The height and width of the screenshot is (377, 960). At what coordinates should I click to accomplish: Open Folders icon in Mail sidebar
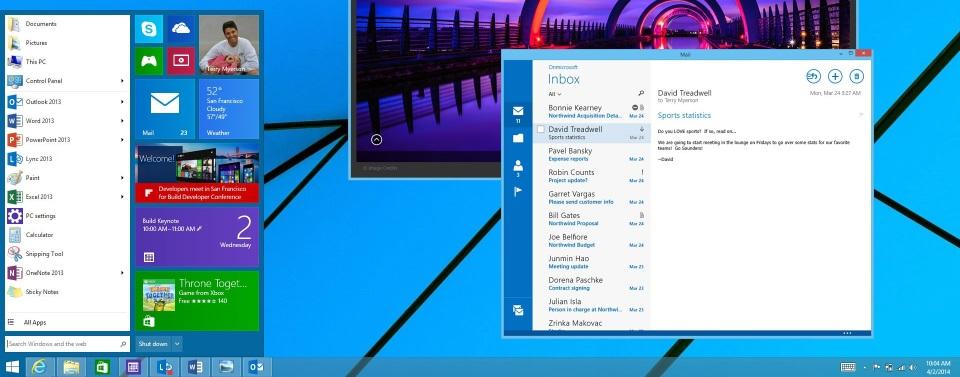(x=518, y=138)
